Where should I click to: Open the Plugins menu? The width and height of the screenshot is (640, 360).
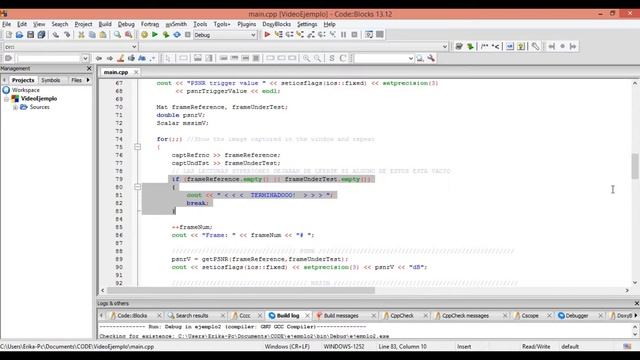click(x=247, y=24)
